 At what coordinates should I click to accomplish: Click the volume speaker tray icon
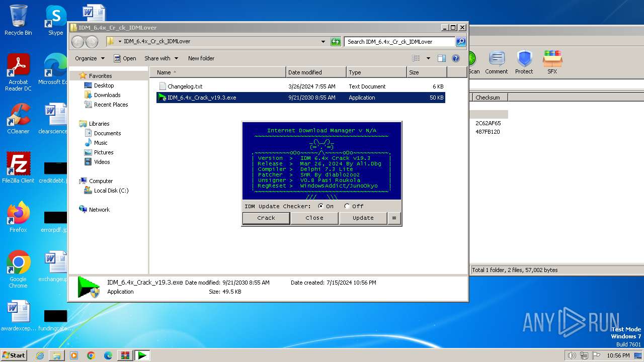pos(572,355)
